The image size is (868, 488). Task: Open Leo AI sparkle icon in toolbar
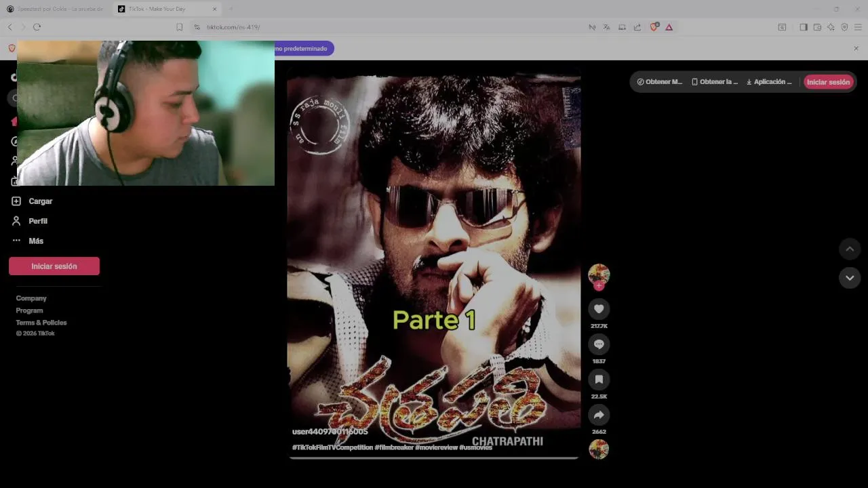[x=831, y=27]
